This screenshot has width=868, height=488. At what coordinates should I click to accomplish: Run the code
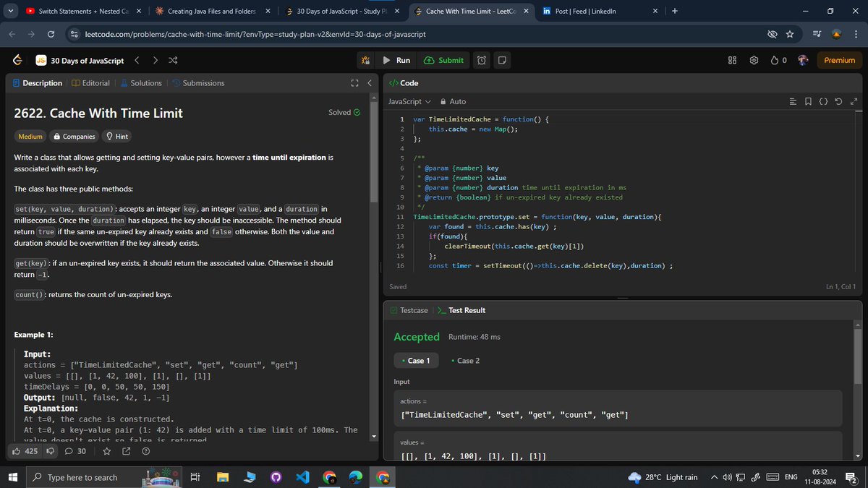396,61
